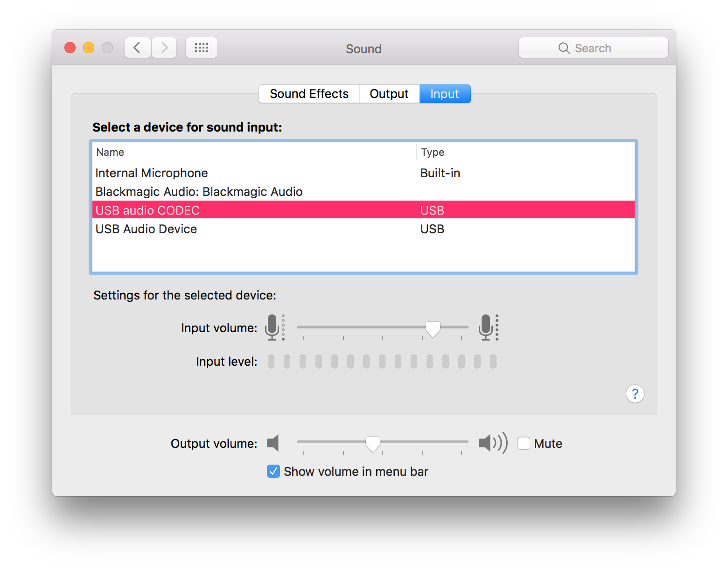Screen dimensions: 728x571
Task: Click inside the Search field
Action: 593,48
